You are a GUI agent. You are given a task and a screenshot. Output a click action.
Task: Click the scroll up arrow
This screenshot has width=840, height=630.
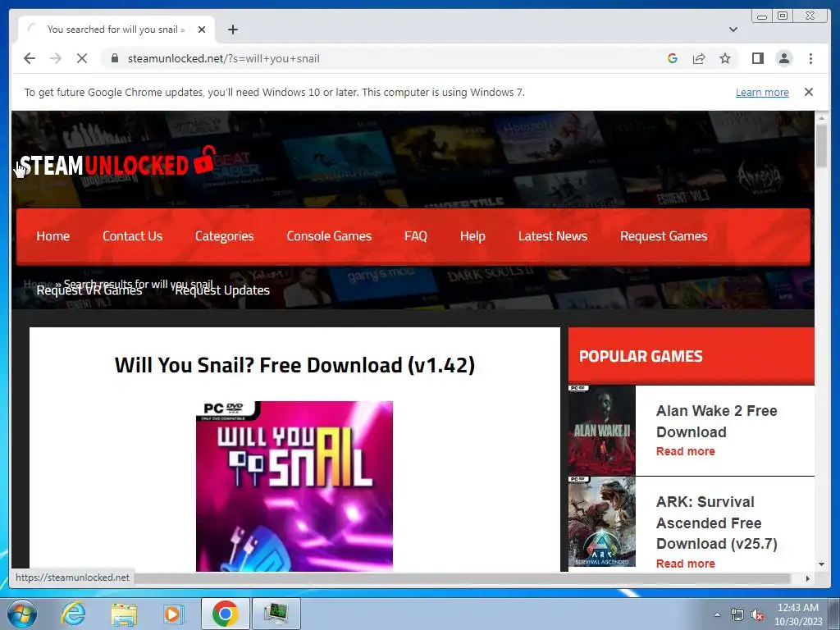[821, 116]
